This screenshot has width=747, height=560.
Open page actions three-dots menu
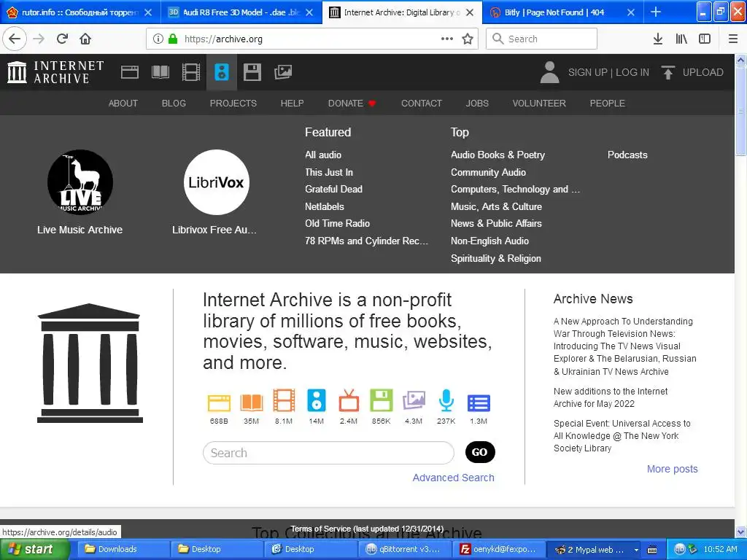pos(447,39)
